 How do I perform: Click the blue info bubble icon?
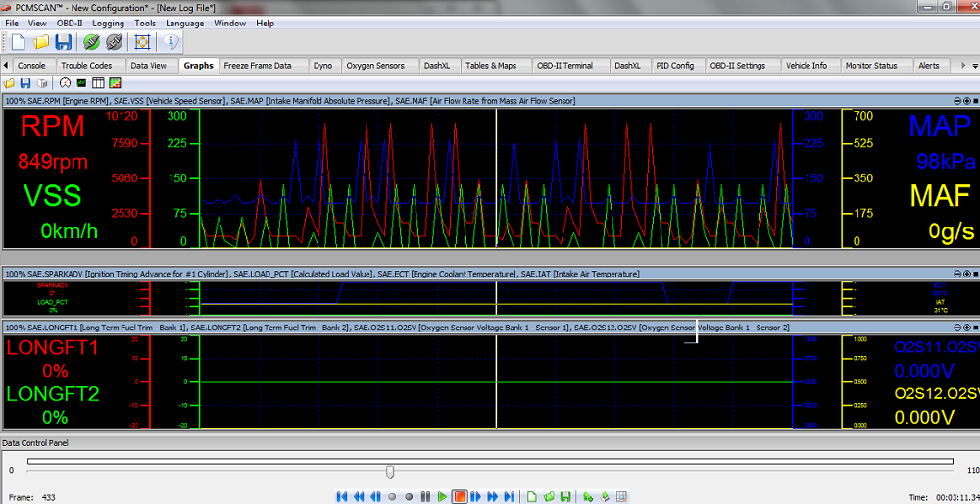coord(171,42)
